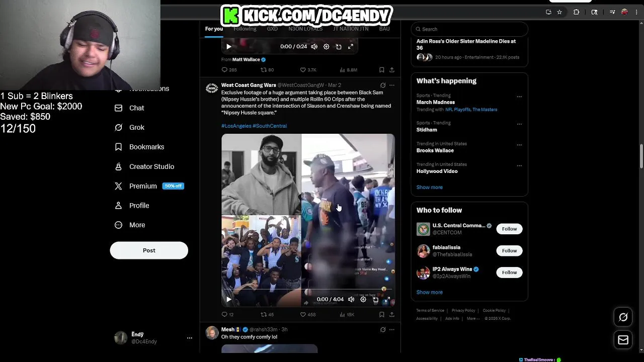Open options for March Madness trend
The image size is (644, 362).
pos(519,97)
